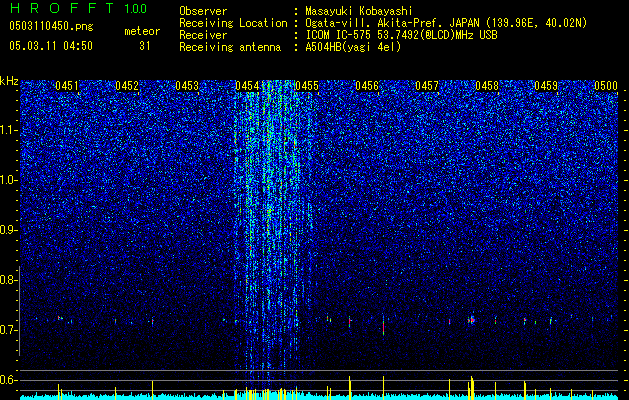This screenshot has height=400, width=629.
Task: Click the kHz axis unit label
Action: pyautogui.click(x=9, y=81)
